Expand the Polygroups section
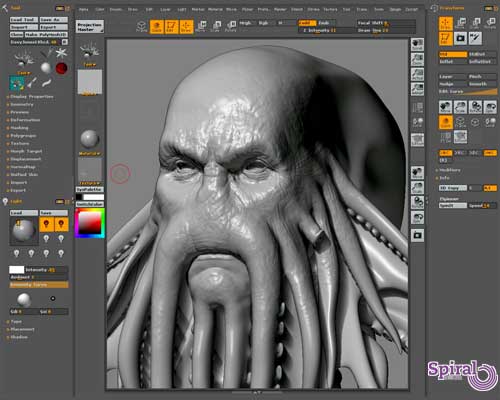 point(22,136)
